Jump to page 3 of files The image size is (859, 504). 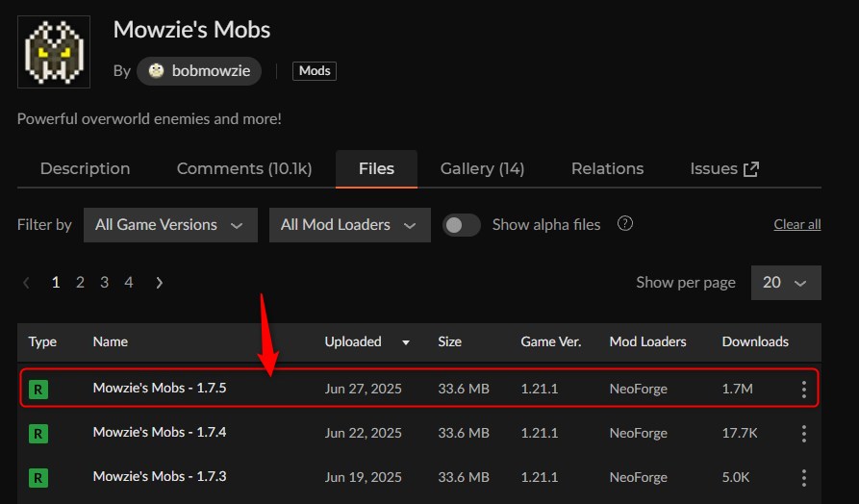pos(104,283)
